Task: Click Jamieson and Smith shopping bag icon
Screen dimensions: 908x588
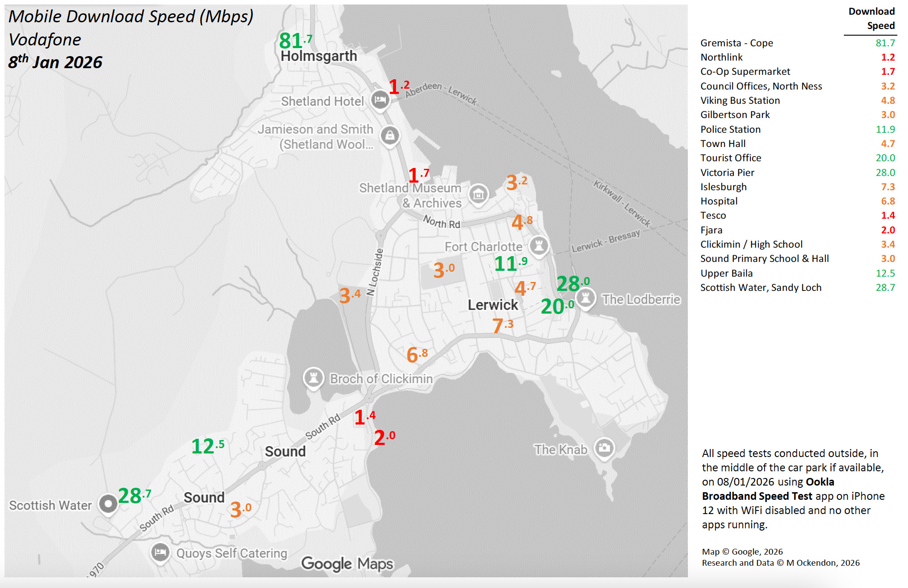Action: pos(390,135)
